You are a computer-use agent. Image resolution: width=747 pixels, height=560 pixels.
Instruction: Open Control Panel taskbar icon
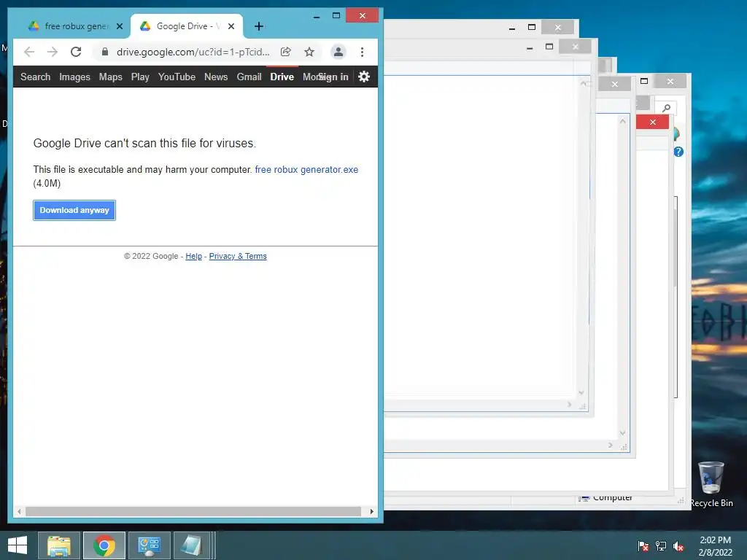[x=149, y=545]
